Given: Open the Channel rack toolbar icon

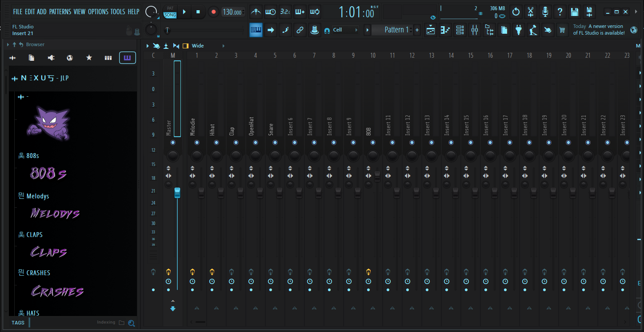Looking at the screenshot, I should 460,30.
